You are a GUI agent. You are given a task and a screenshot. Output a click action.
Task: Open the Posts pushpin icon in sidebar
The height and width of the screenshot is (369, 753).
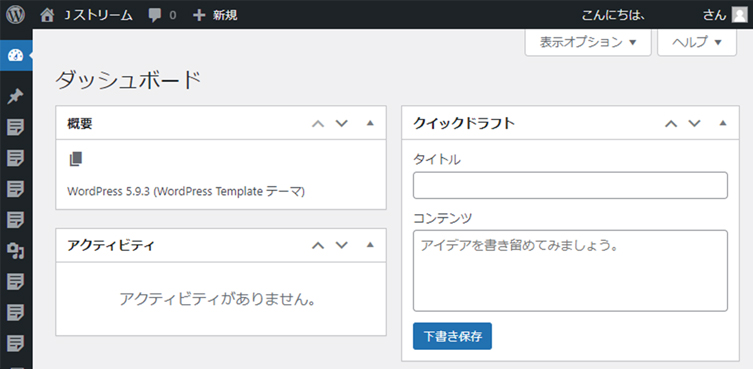(x=15, y=97)
